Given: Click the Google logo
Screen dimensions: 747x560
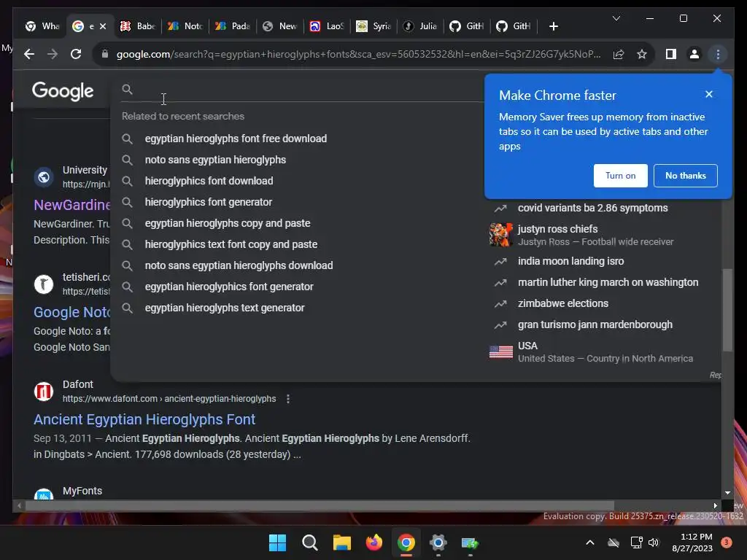Looking at the screenshot, I should pos(63,91).
